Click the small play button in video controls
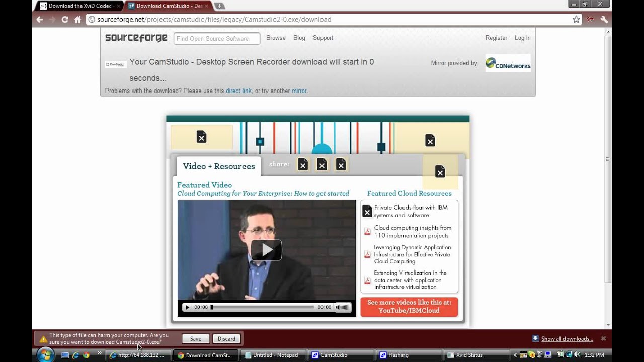Screen dimensions: 644x362 click(187, 307)
